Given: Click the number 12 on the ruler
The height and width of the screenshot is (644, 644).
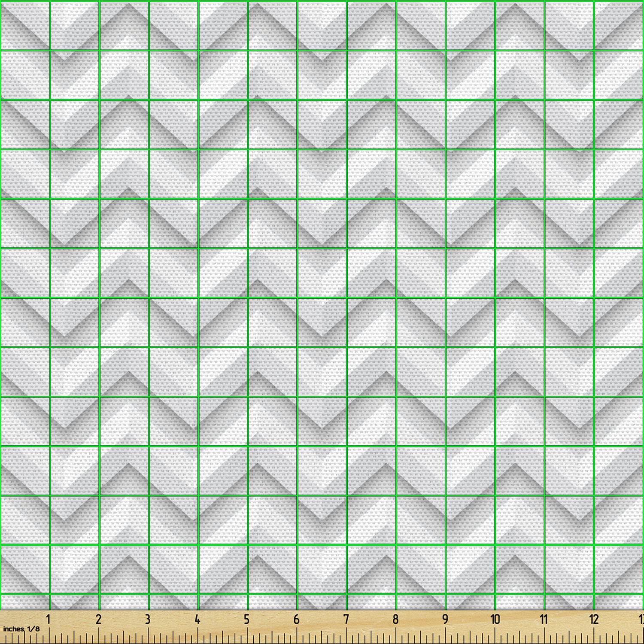Looking at the screenshot, I should pos(594,619).
